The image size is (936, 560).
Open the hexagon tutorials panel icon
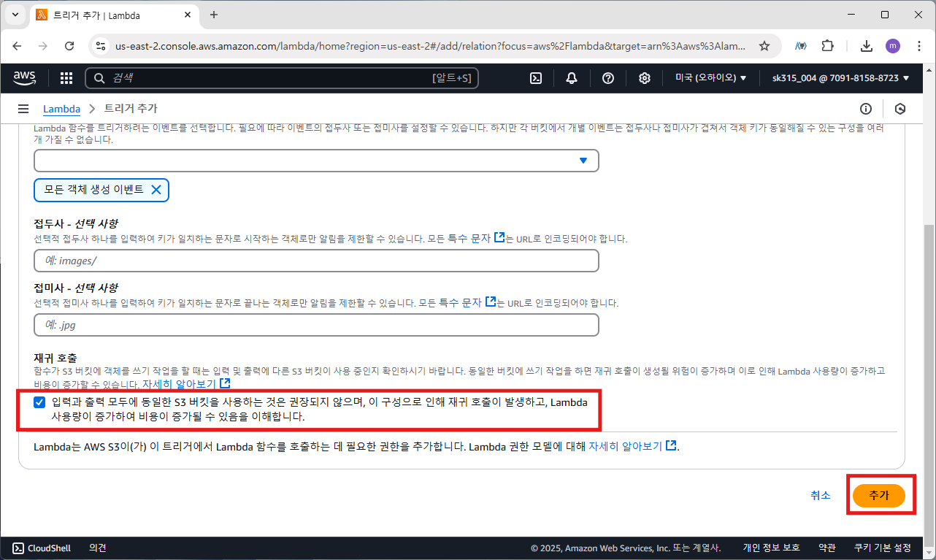(900, 109)
